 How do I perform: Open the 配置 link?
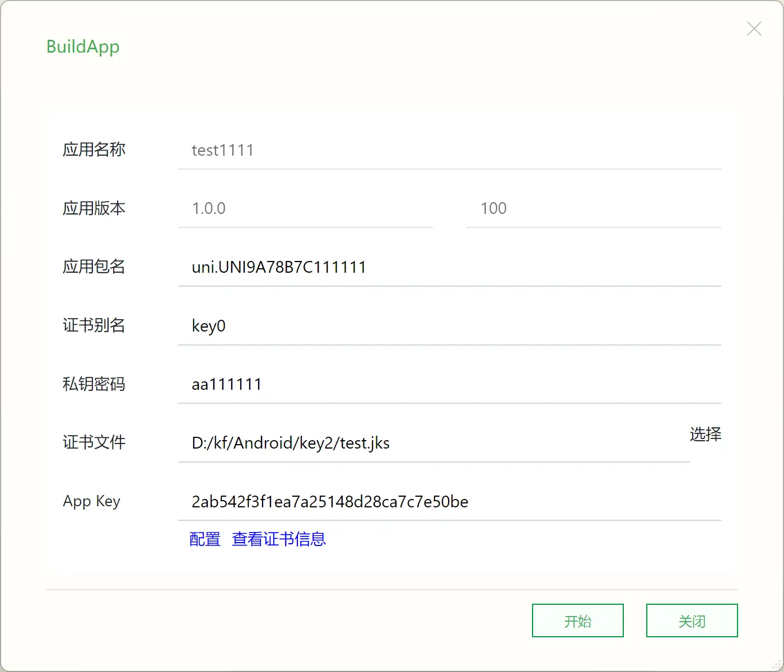(x=205, y=539)
